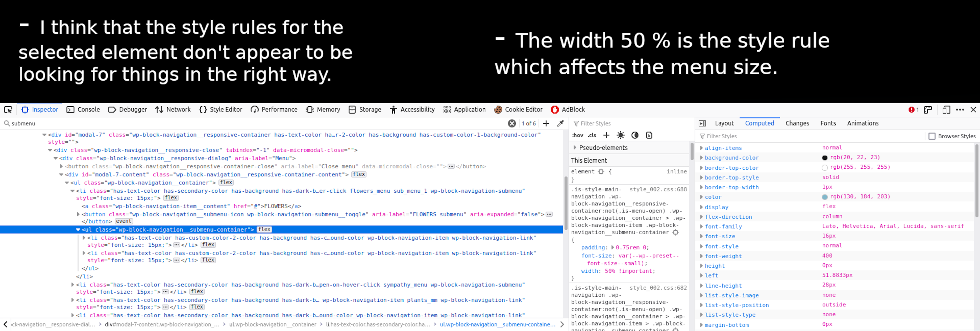Select the FLOWERS anchor element row

point(191,206)
